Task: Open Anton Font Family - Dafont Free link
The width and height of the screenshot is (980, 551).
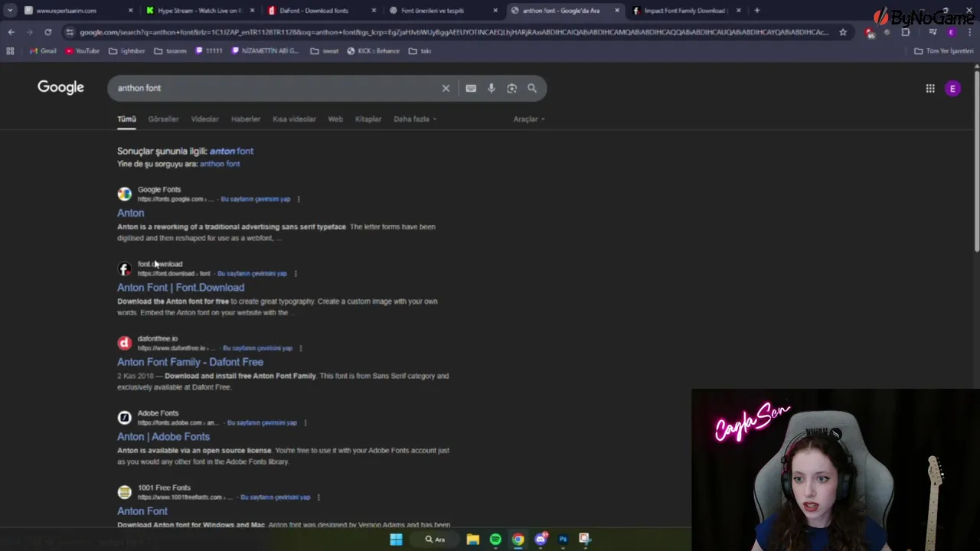Action: tap(190, 362)
